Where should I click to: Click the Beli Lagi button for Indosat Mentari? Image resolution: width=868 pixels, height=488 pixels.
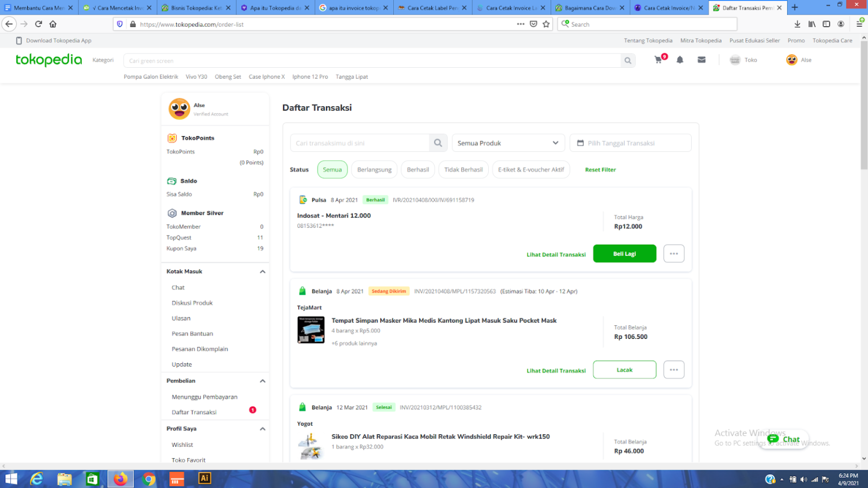624,254
